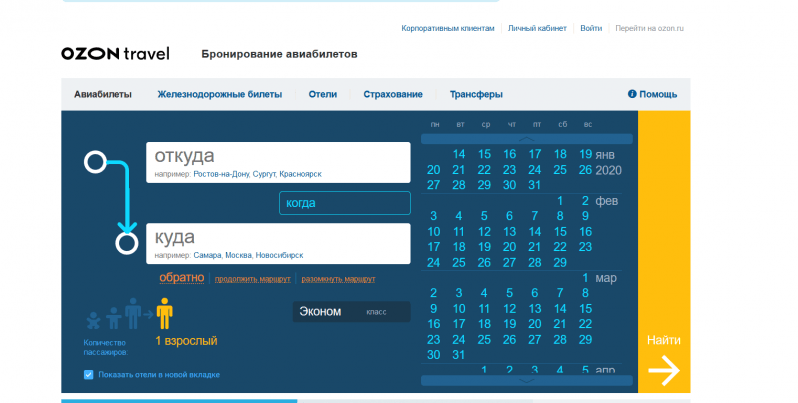Focus the откуда origin input field
The image size is (798, 403).
pos(278,162)
